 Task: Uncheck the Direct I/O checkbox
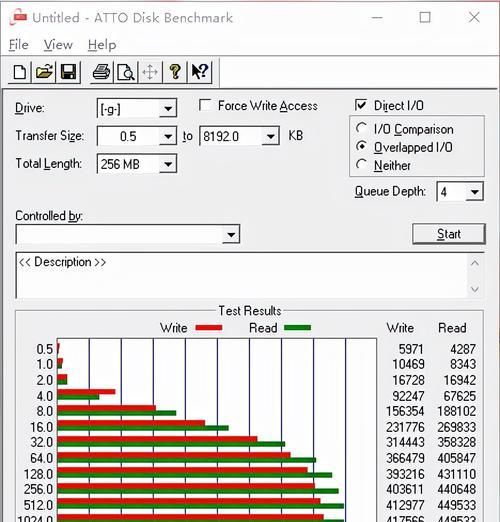coord(361,105)
